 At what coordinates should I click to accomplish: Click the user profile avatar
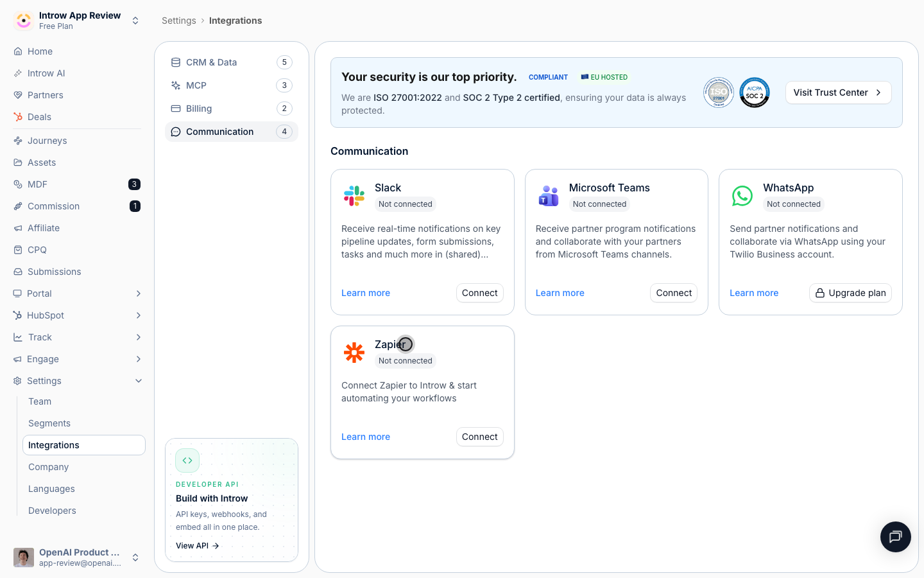pyautogui.click(x=24, y=557)
